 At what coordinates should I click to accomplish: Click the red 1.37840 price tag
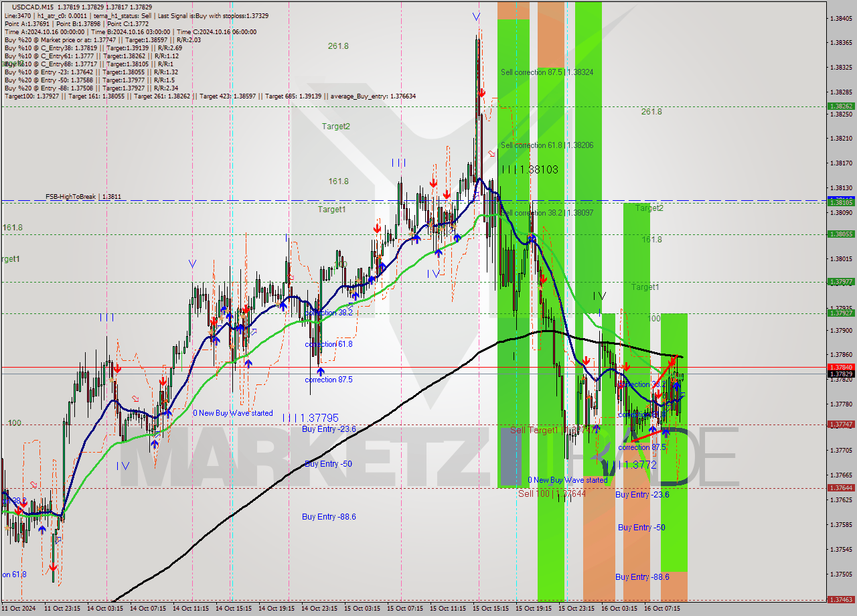[840, 367]
